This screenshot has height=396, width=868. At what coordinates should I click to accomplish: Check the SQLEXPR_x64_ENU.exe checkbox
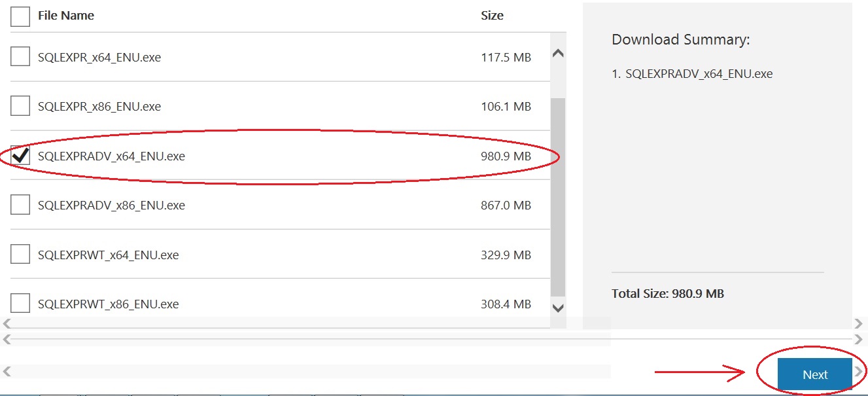pyautogui.click(x=20, y=57)
